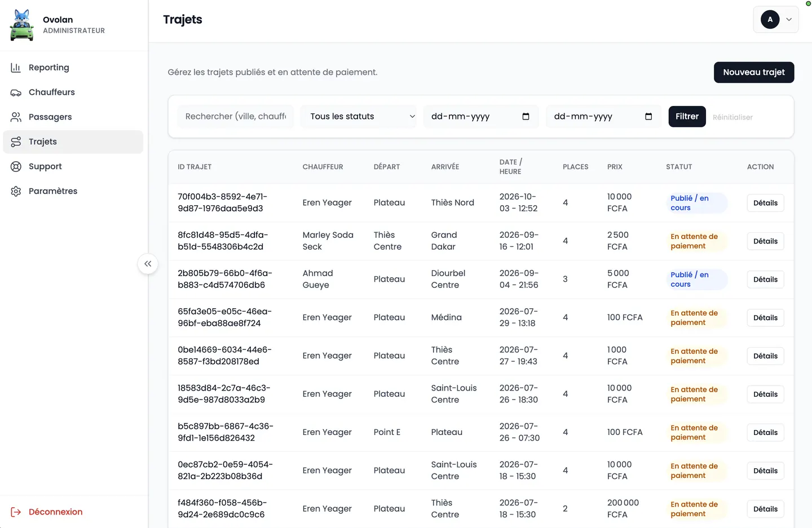The image size is (812, 528).
Task: Click the Reporting bar chart icon
Action: [16, 68]
